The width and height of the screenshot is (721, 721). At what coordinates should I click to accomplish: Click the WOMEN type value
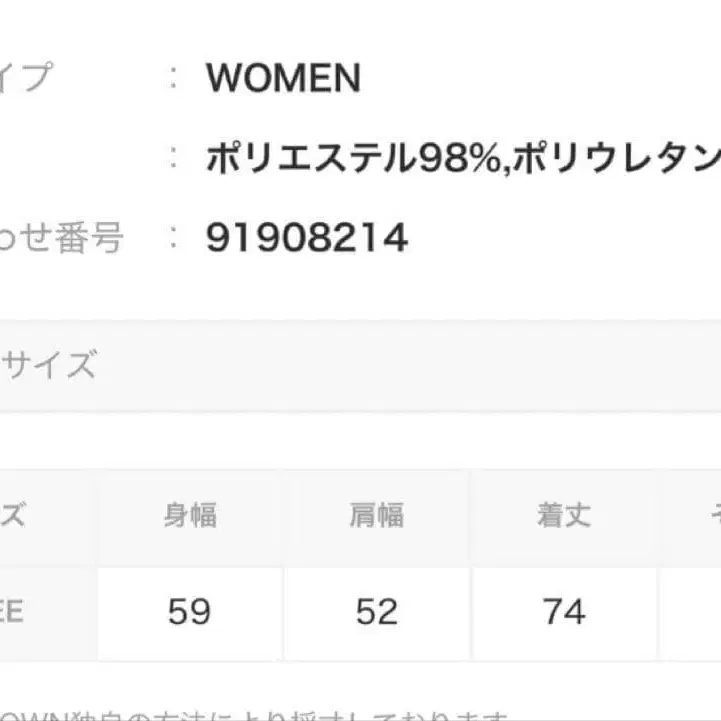point(283,79)
